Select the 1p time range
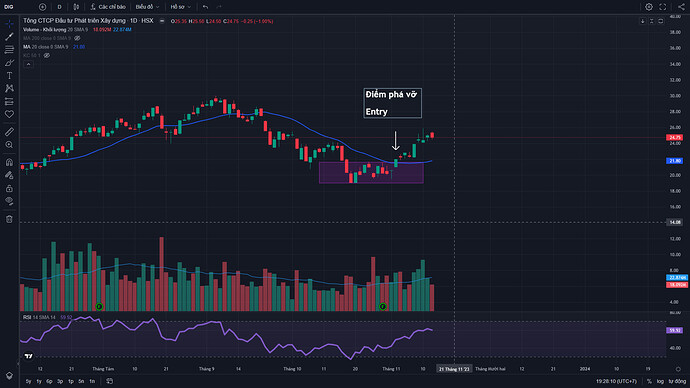690x388 pixels. coord(70,381)
